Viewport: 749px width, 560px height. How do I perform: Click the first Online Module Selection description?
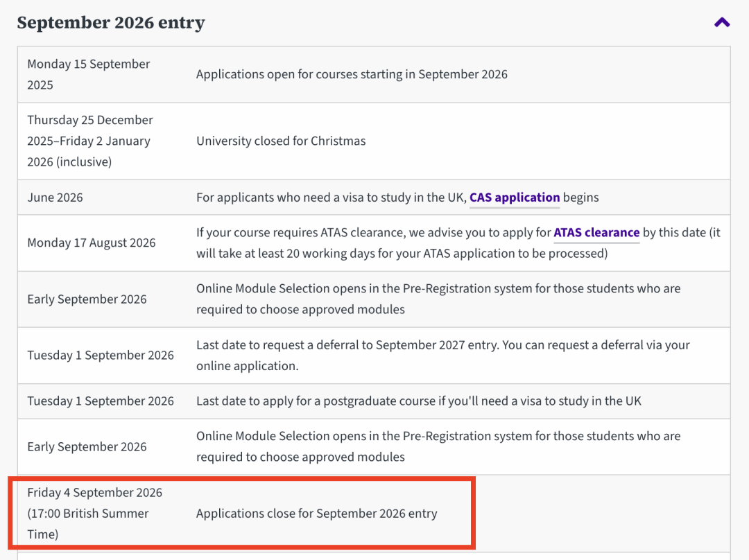tap(438, 299)
